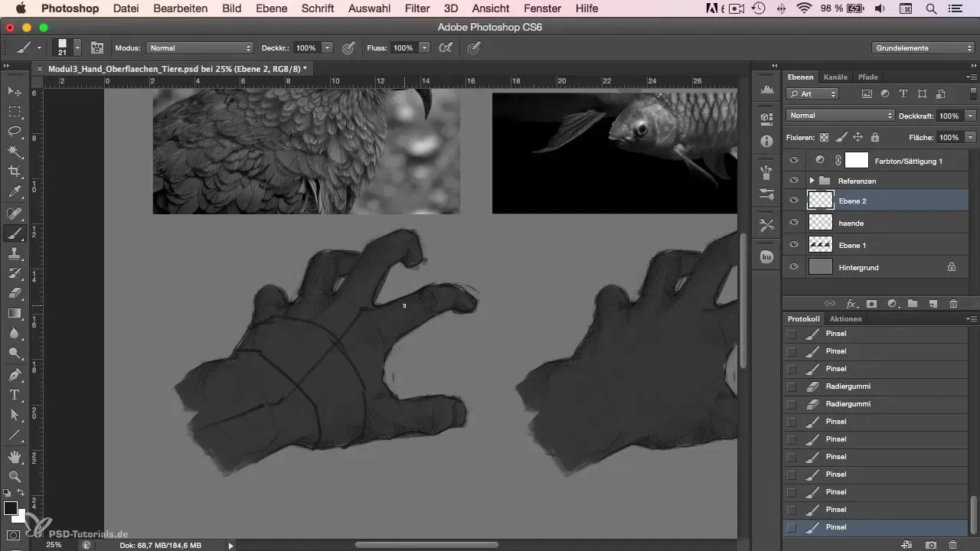Create a new group folder

coord(913,304)
